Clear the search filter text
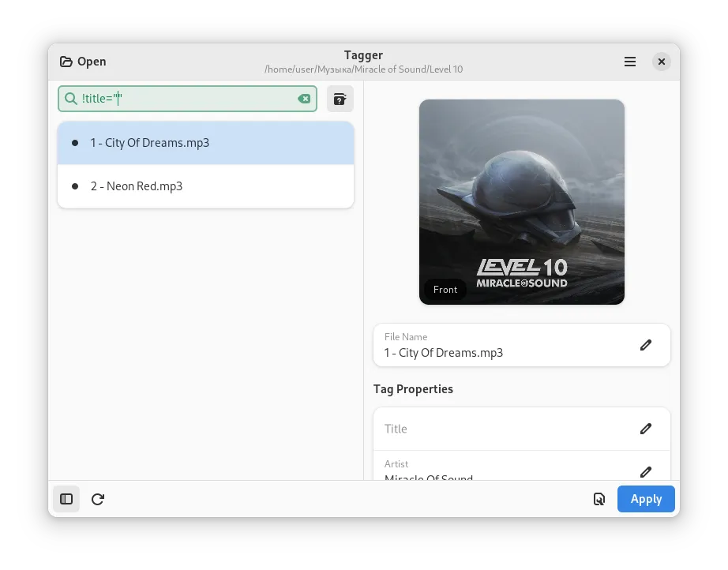 point(304,99)
